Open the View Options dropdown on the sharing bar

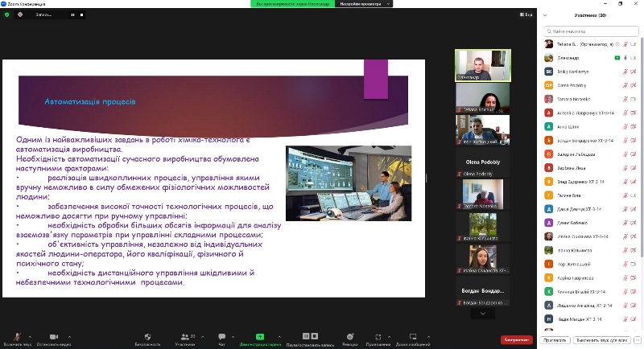tap(361, 4)
